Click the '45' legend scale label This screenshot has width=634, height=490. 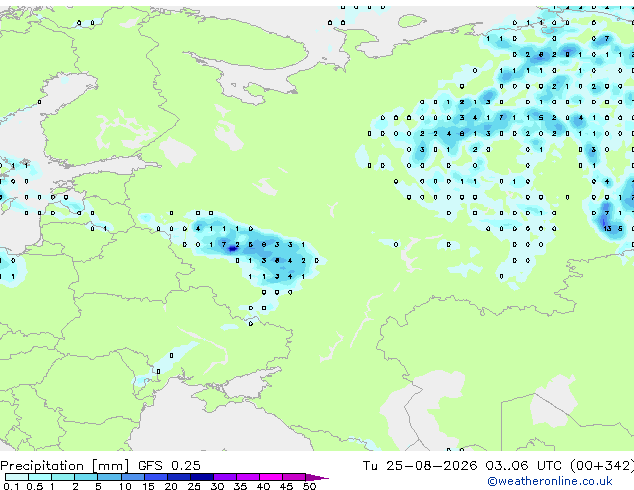(286, 486)
